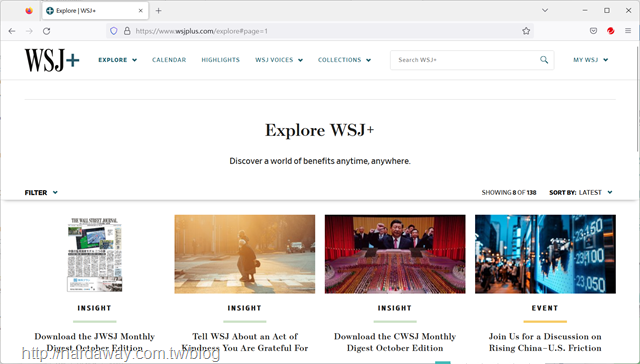The width and height of the screenshot is (640, 364).
Task: Click the browser forward arrow
Action: click(x=29, y=31)
